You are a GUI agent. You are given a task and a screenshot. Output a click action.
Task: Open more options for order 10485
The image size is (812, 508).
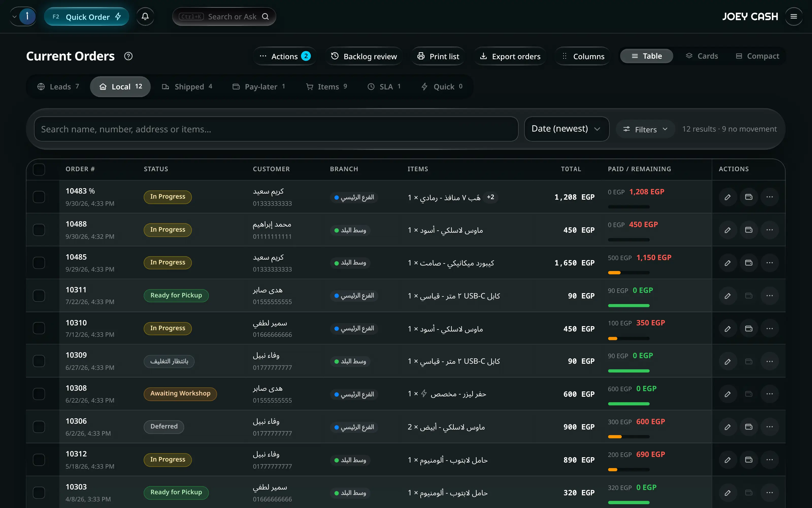770,263
